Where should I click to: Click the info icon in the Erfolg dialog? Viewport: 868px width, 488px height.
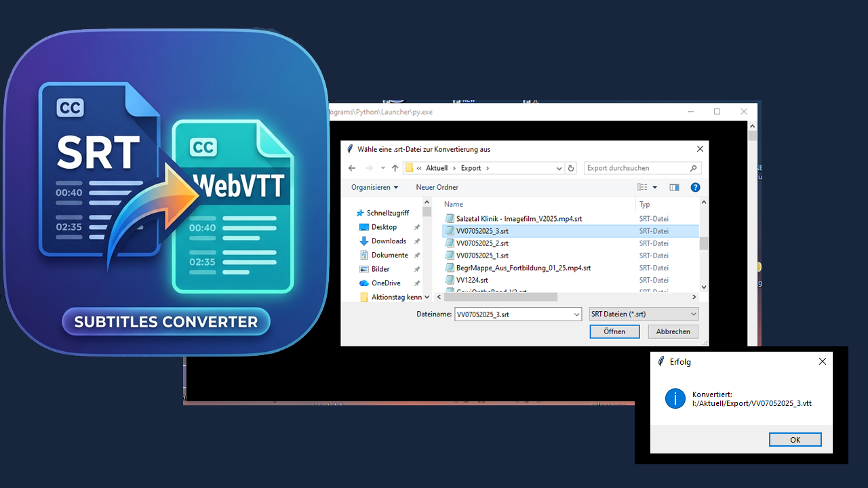click(675, 399)
